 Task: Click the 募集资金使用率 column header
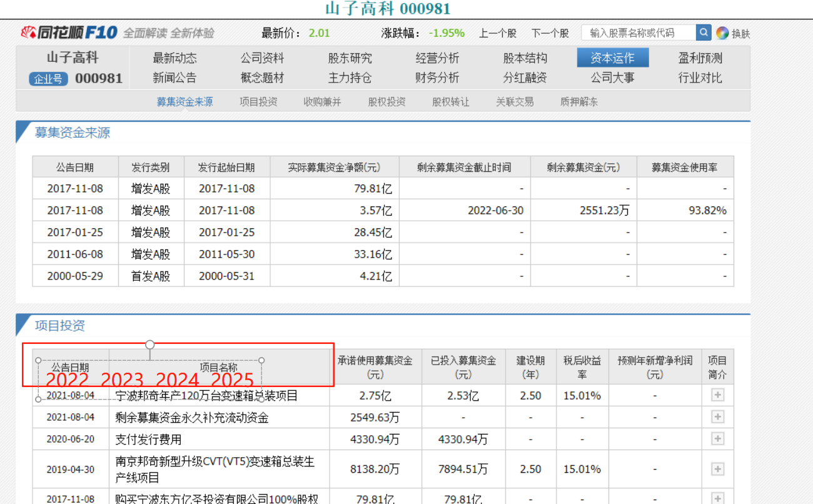coord(685,167)
